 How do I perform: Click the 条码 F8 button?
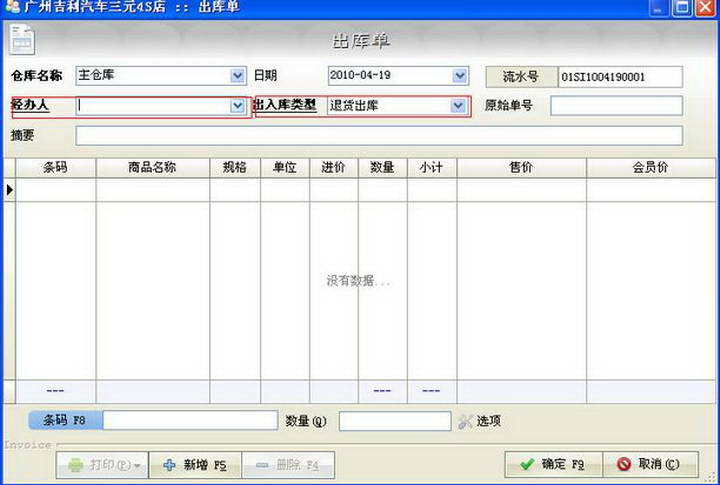65,420
